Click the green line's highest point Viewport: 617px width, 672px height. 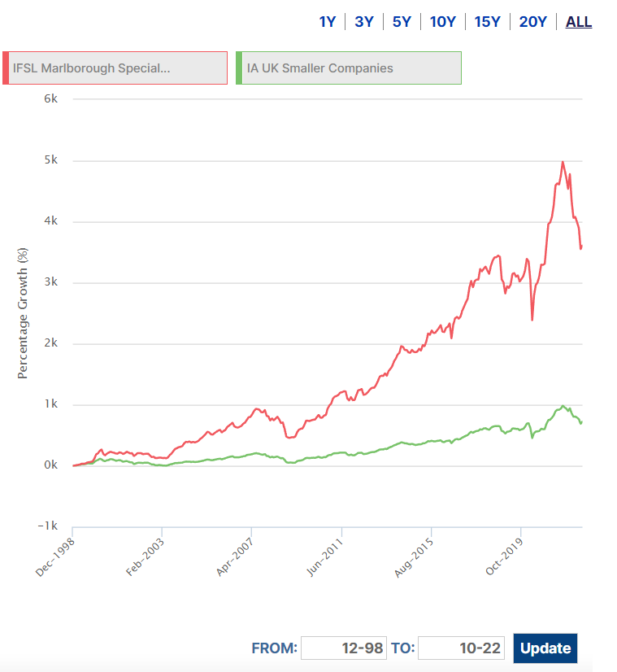pos(563,406)
